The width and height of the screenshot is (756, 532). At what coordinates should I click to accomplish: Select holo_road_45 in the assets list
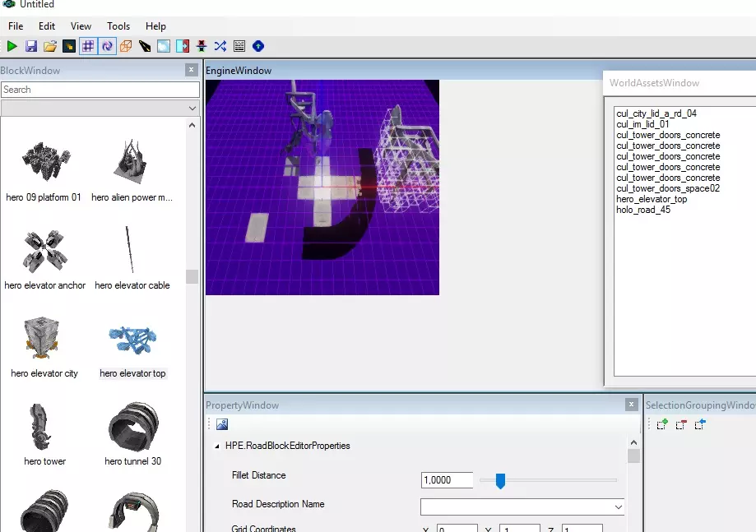643,210
